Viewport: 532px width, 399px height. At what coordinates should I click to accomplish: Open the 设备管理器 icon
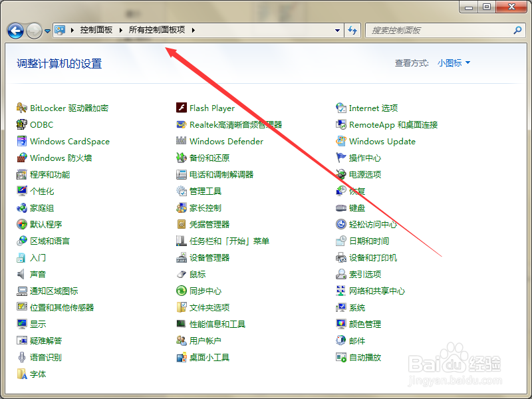point(181,257)
